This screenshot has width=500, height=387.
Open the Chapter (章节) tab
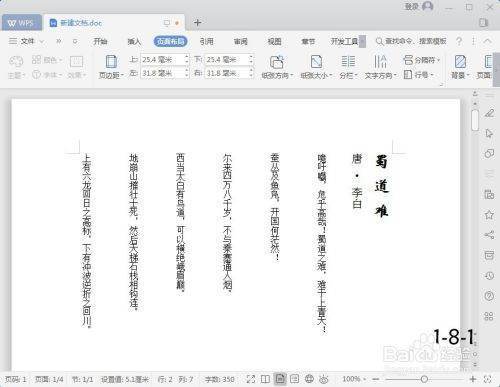(x=308, y=41)
